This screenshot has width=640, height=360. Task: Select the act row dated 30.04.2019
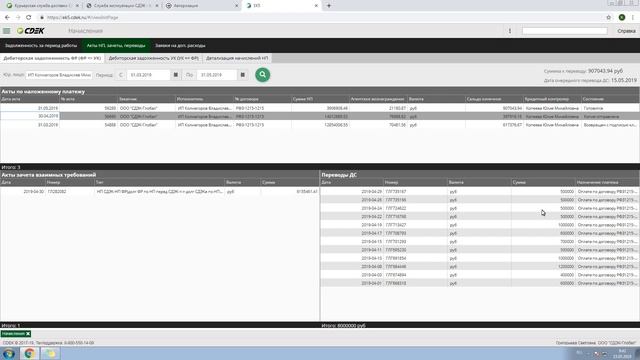(x=320, y=116)
